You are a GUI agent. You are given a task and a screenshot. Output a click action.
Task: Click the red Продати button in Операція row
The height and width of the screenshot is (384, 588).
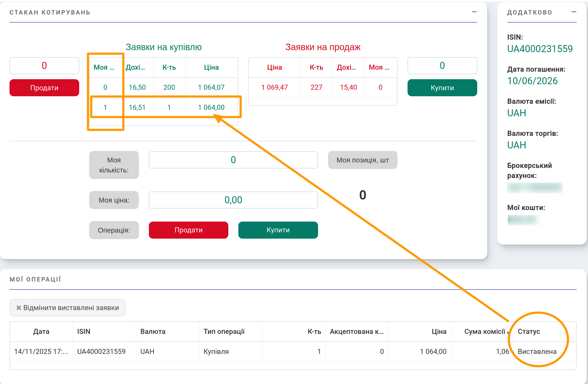point(188,230)
